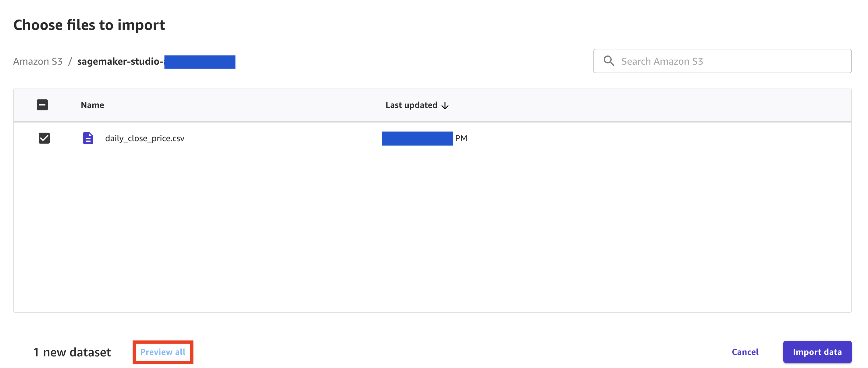Screen dimensions: 868x368
Task: Click the search magnifier icon
Action: [x=609, y=61]
